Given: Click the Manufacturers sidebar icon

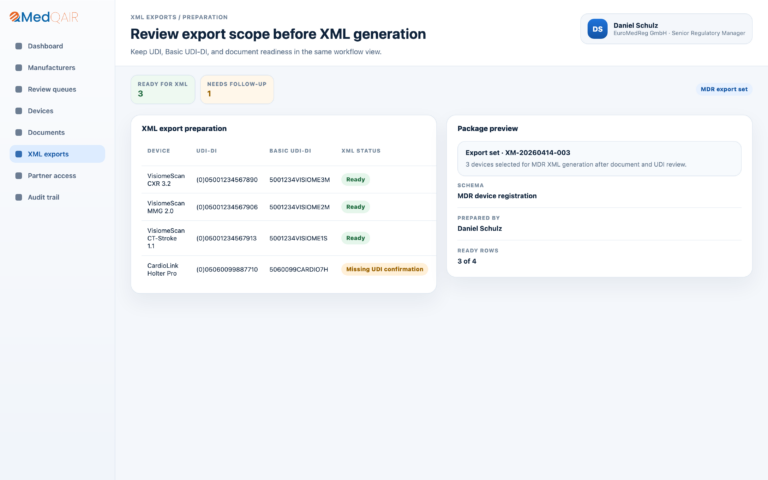Looking at the screenshot, I should pyautogui.click(x=19, y=68).
